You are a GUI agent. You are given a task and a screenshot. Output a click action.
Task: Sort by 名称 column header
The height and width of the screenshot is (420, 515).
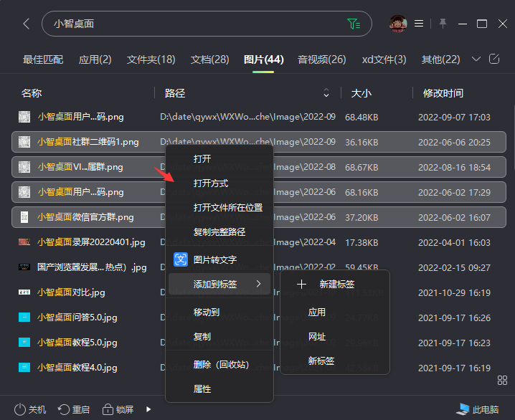[32, 93]
